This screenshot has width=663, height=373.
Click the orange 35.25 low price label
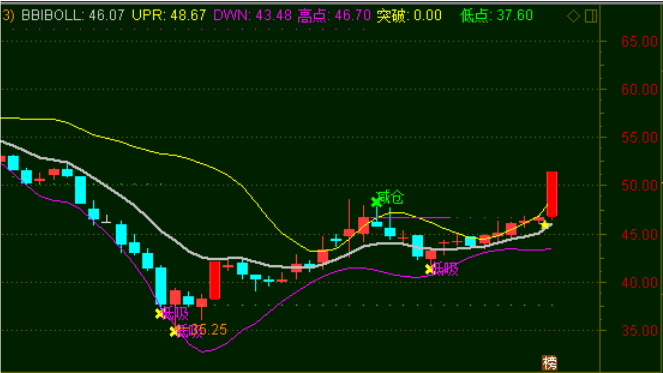(211, 329)
